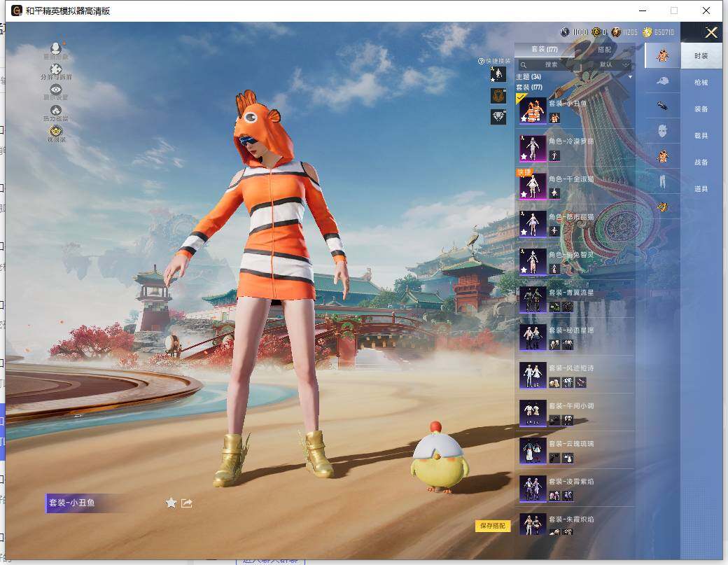This screenshot has width=728, height=565.
Task: Click the 套装-小丑鱼 name label at bottom left
Action: tap(72, 503)
